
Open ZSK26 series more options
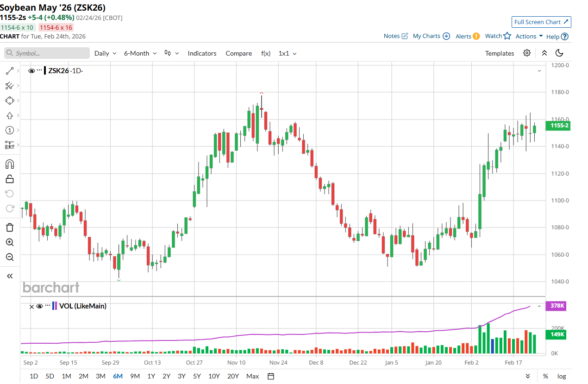tap(39, 70)
